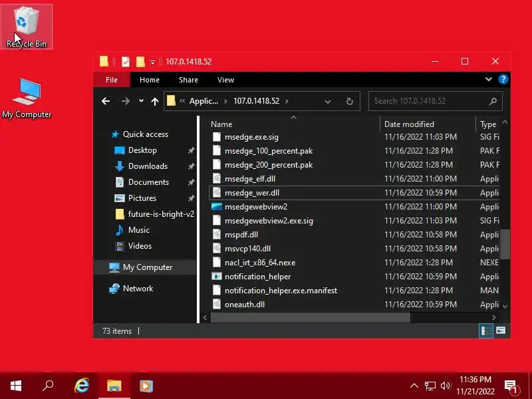The image size is (532, 399).
Task: Select the msedge_100_percent.pak file
Action: [269, 151]
